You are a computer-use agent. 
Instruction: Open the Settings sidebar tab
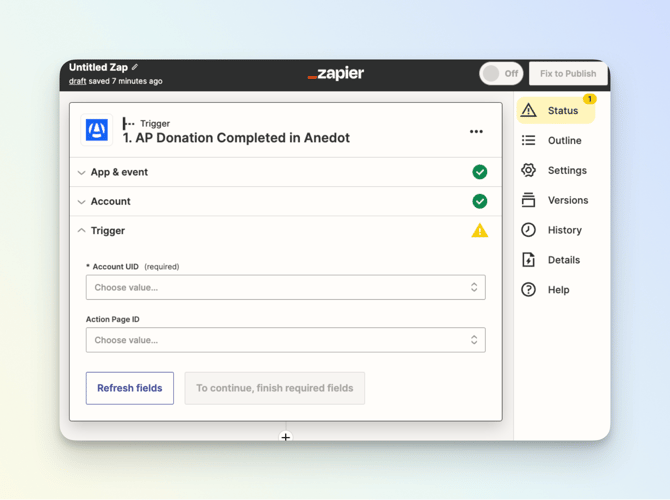click(x=555, y=170)
